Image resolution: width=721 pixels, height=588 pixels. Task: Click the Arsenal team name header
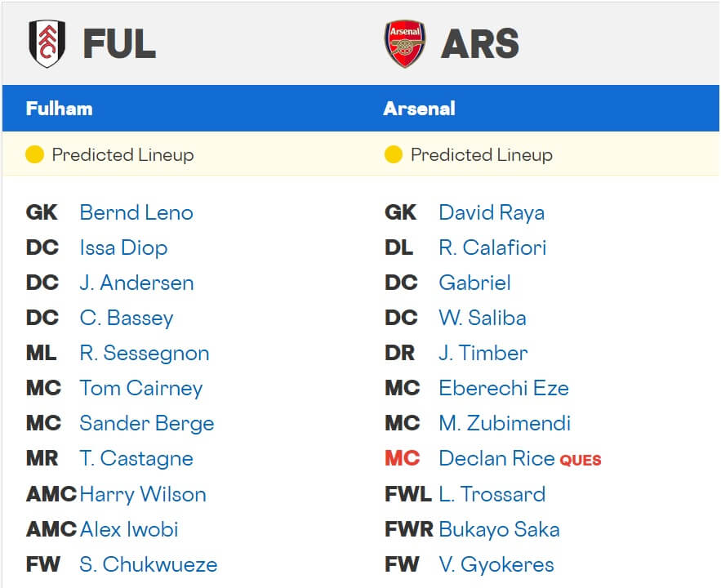419,109
